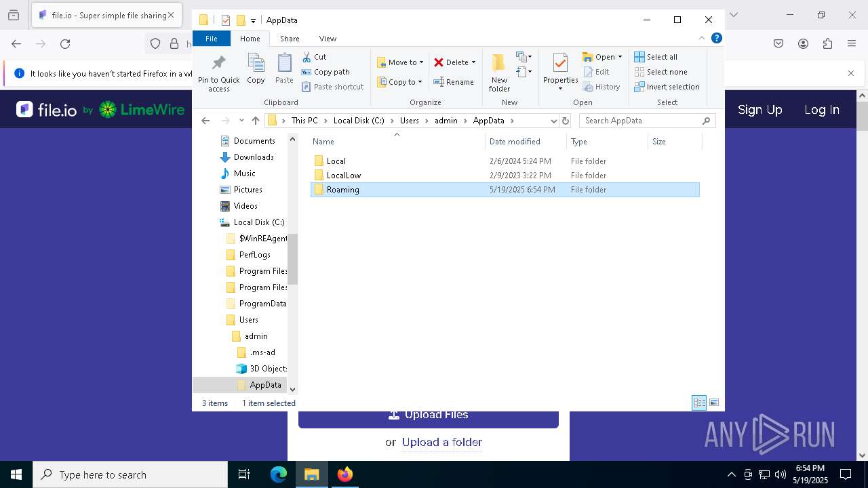868x488 pixels.
Task: Open the Delete options arrow
Action: (473, 62)
